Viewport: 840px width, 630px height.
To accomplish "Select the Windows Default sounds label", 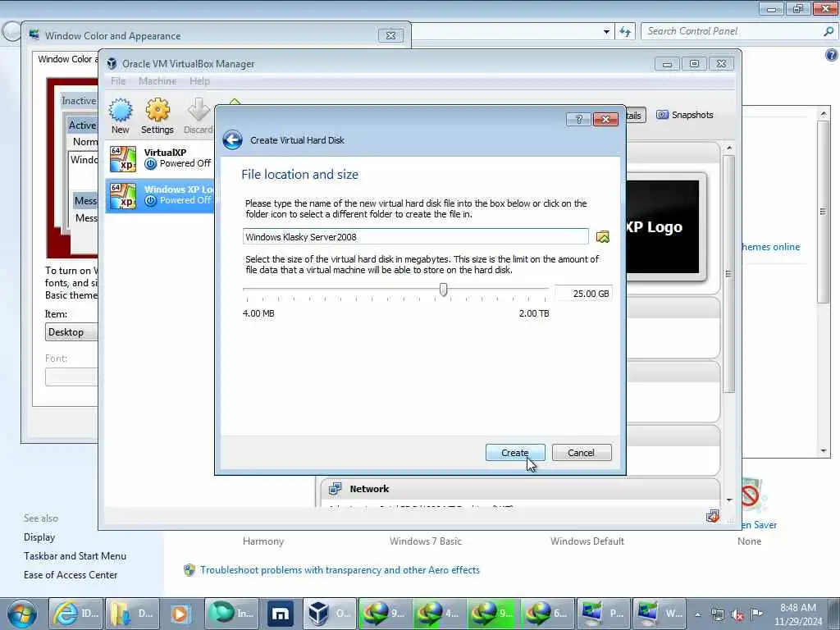I will pos(587,541).
